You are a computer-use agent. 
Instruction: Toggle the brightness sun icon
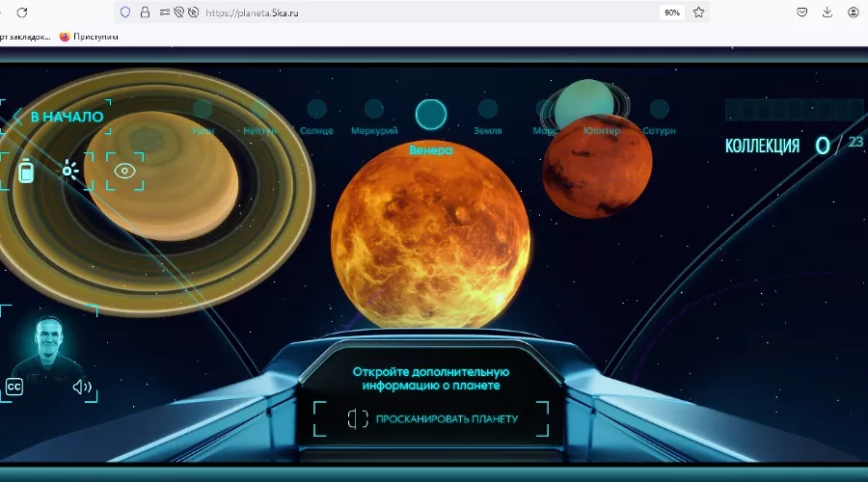pyautogui.click(x=69, y=171)
